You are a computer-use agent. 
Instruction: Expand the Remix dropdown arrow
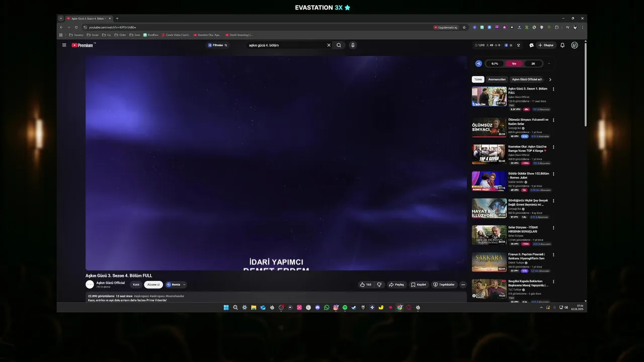(184, 285)
